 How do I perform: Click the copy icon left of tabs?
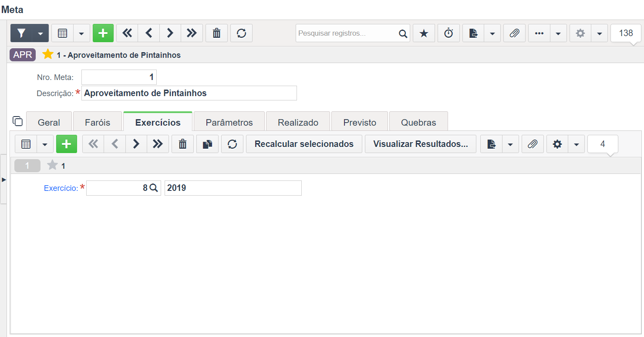(17, 121)
